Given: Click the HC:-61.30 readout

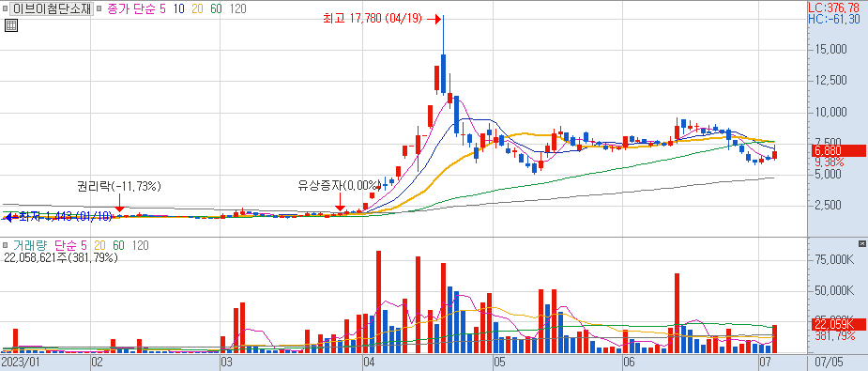Looking at the screenshot, I should [833, 20].
